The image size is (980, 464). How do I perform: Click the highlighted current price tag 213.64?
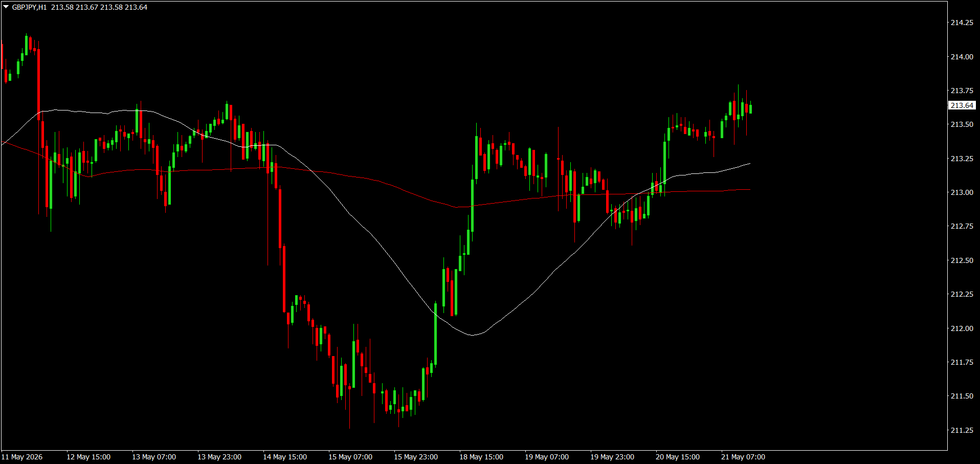point(962,105)
